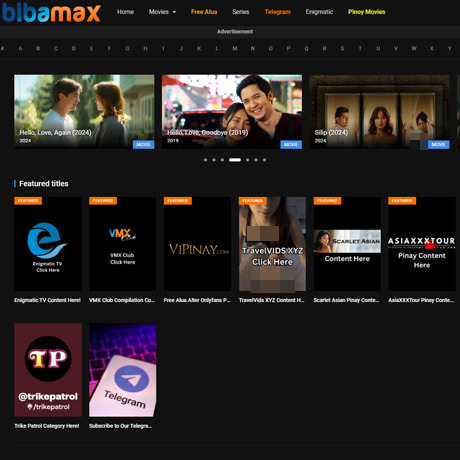Filter titles by letter G
Image resolution: width=460 pixels, height=460 pixels.
point(127,49)
